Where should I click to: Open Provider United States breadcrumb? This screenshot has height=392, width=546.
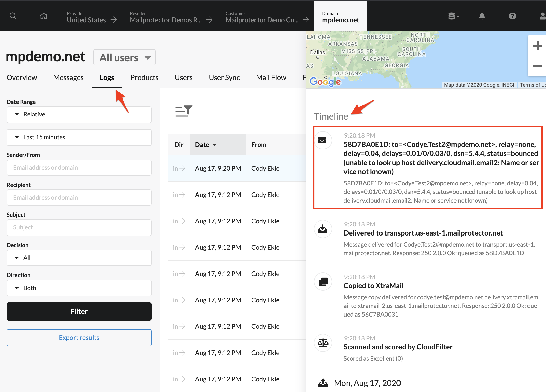(86, 17)
